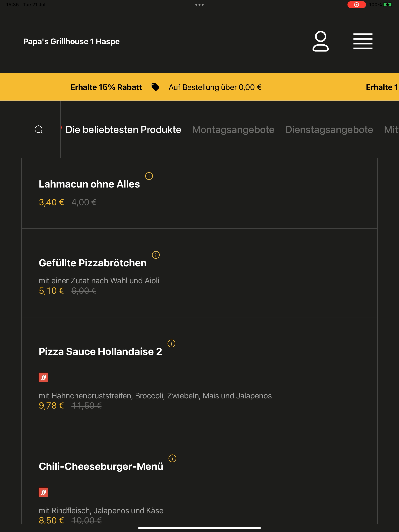Tap description mit Rindfleisch, Jalapenos und Käse
This screenshot has height=532, width=399.
tap(101, 511)
